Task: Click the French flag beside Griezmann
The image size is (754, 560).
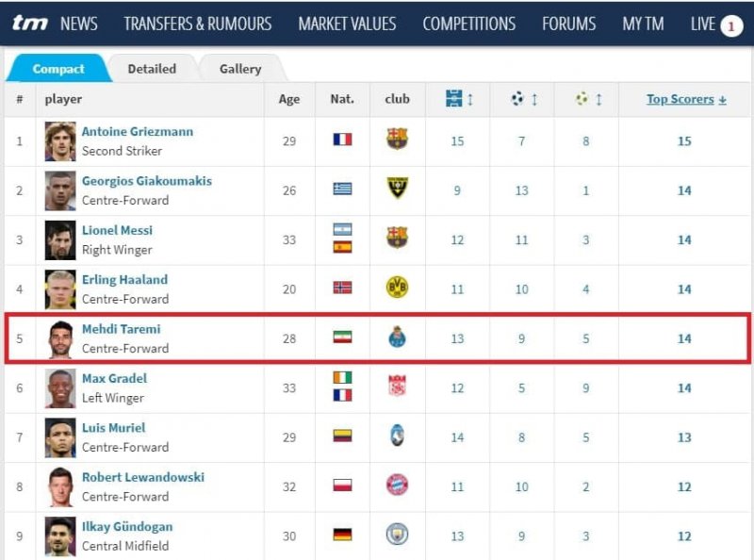Action: [342, 140]
